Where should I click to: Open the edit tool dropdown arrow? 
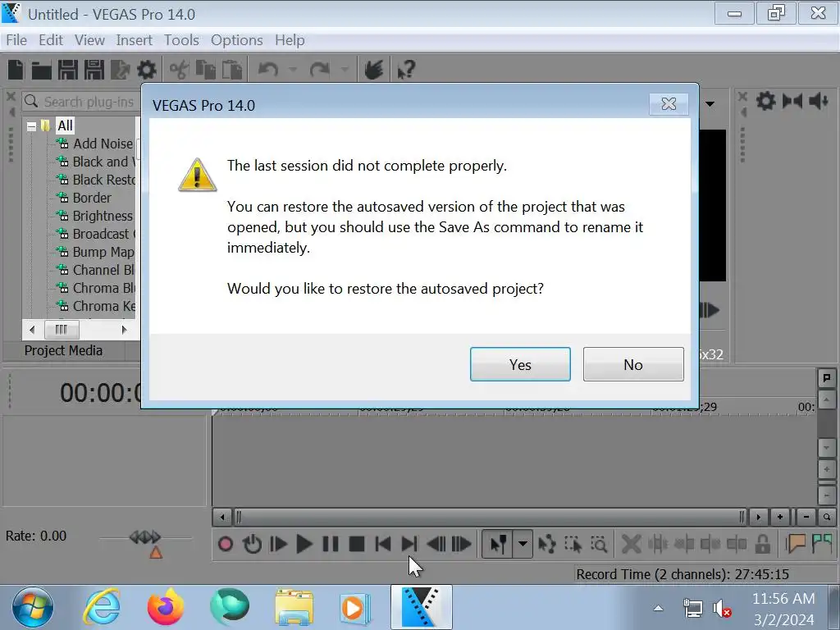[x=523, y=545]
